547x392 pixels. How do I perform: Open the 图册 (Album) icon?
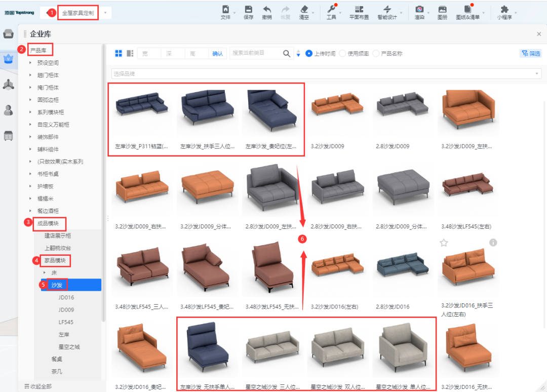pos(442,10)
